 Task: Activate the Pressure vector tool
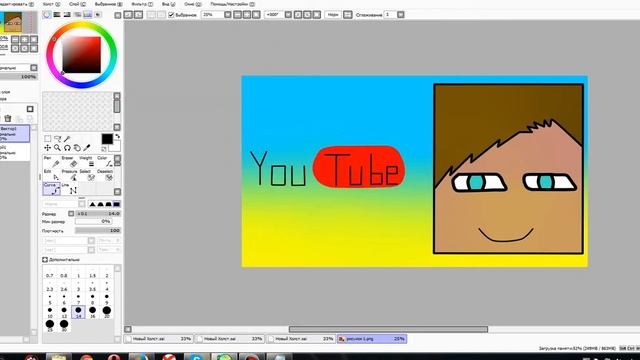click(x=69, y=175)
